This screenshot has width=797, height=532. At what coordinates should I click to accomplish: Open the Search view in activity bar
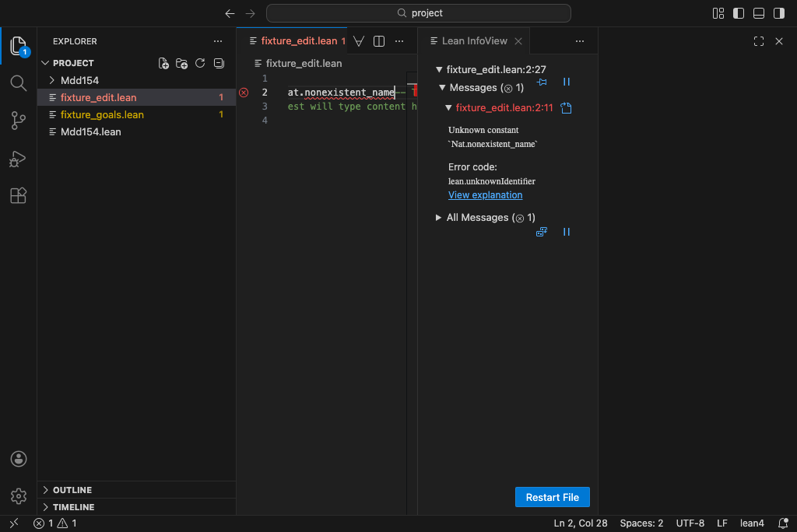18,83
